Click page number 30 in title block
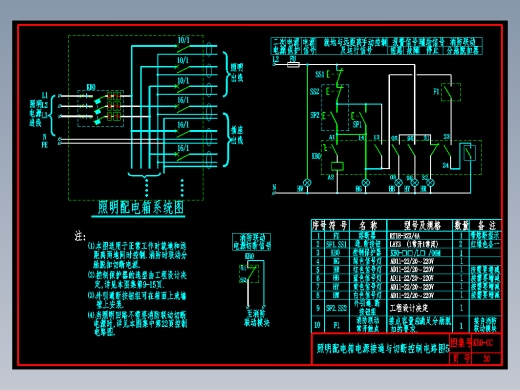520x390 pixels. pos(487,359)
